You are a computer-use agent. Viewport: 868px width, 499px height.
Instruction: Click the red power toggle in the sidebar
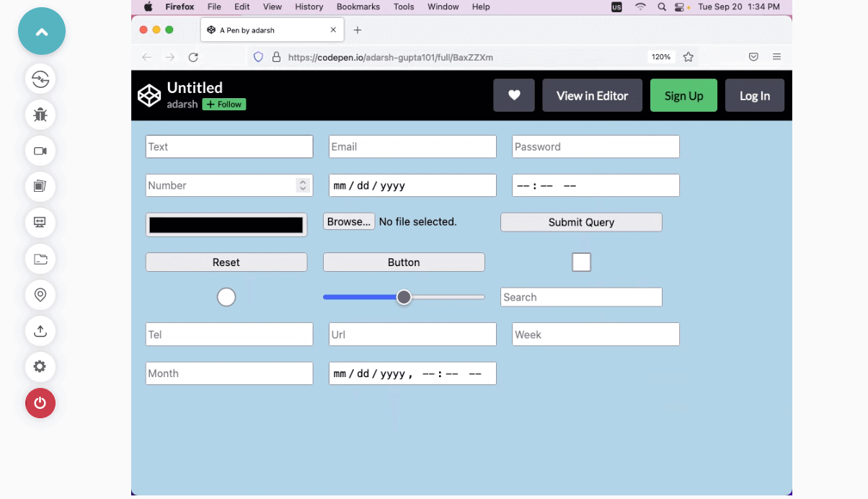[x=40, y=403]
